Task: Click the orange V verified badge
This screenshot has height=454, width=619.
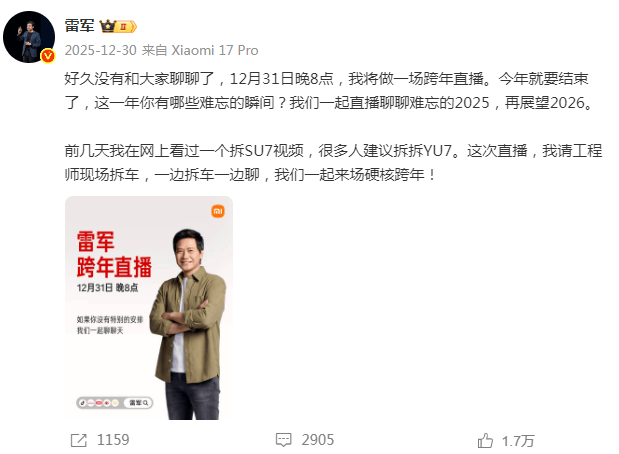Action: [x=48, y=56]
